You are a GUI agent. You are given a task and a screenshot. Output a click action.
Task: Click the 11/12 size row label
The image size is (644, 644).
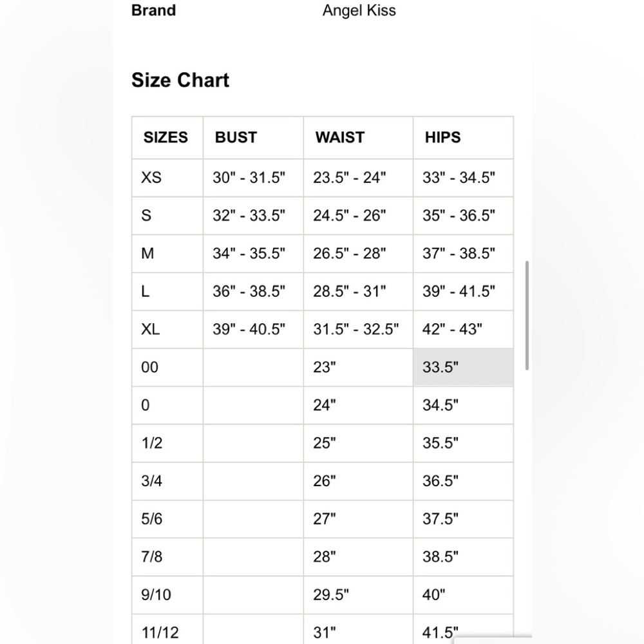click(x=160, y=632)
